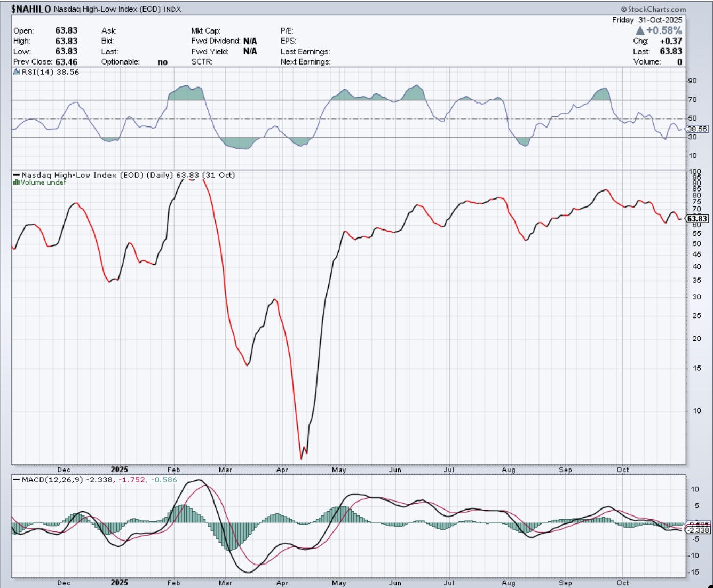Viewport: 713px width, 588px height.
Task: Click the 'Ask:' label
Action: click(109, 31)
